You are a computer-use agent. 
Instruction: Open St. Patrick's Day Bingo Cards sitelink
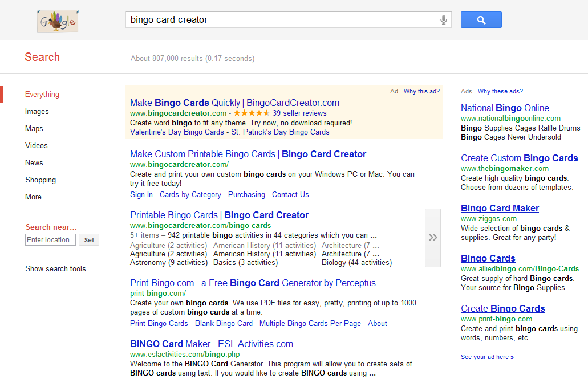(280, 132)
